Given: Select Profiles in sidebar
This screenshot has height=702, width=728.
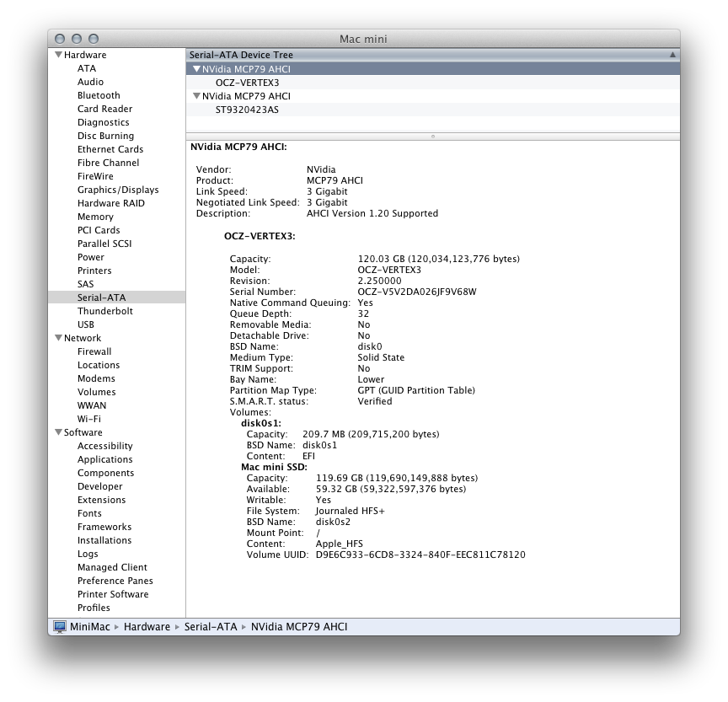Looking at the screenshot, I should (x=94, y=608).
